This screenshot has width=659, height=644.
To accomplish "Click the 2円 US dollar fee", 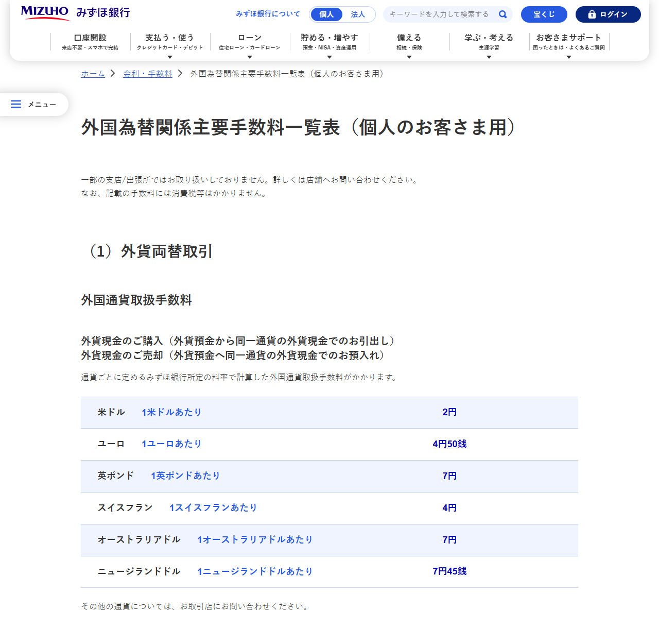I will [449, 412].
